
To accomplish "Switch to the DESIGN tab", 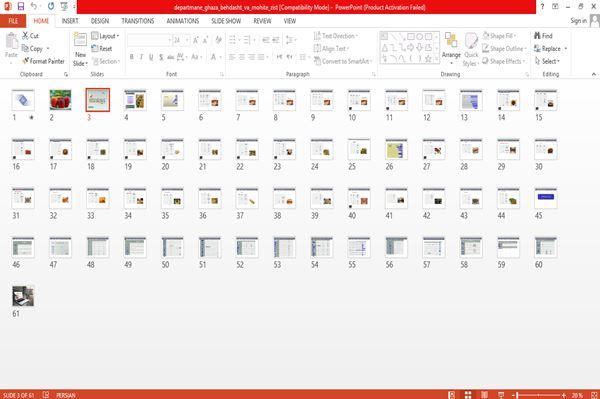I will click(99, 21).
